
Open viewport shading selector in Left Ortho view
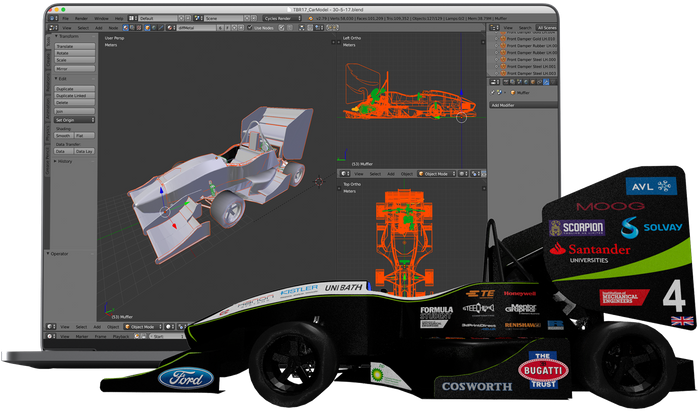(x=463, y=174)
